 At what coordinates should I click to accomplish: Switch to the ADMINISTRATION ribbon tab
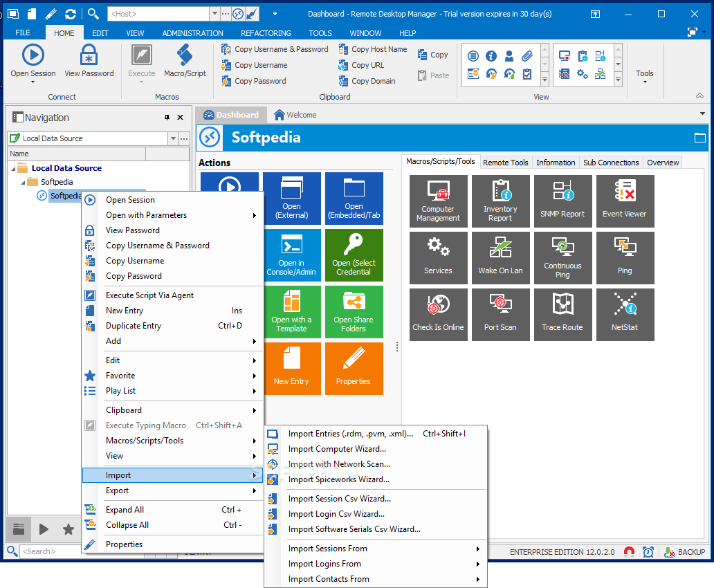point(192,33)
